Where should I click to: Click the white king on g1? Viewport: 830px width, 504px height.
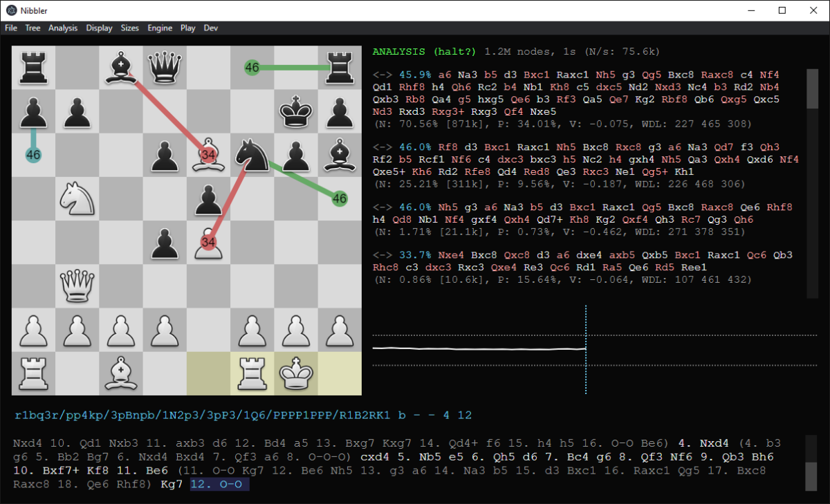pos(296,373)
